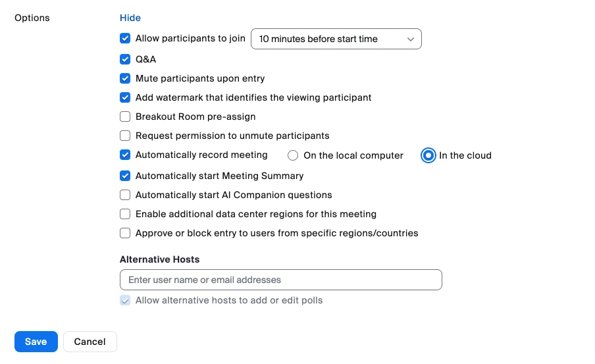Select In the cloud recording option
The height and width of the screenshot is (364, 595).
tap(428, 156)
